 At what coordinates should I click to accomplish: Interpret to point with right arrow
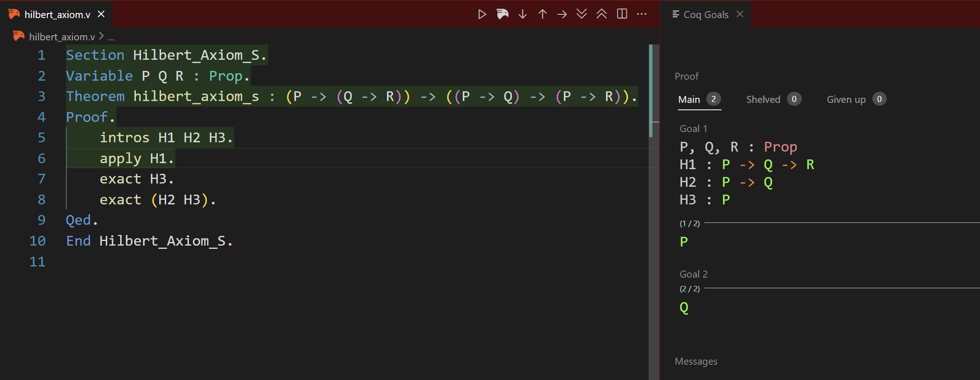[562, 14]
